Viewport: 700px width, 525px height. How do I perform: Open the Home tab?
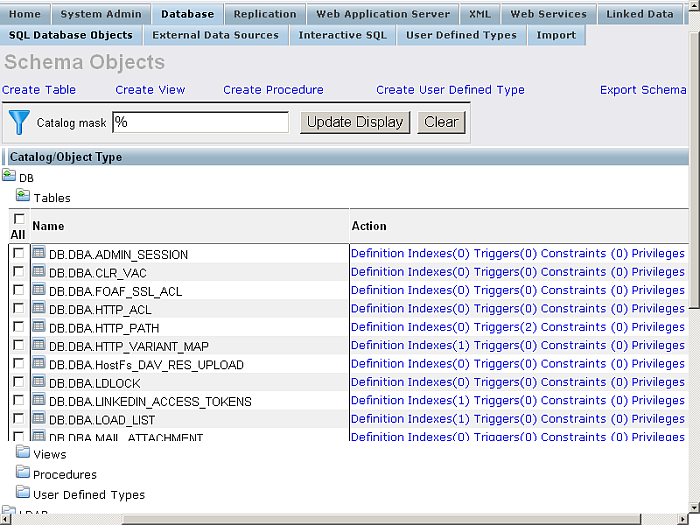pyautogui.click(x=25, y=14)
